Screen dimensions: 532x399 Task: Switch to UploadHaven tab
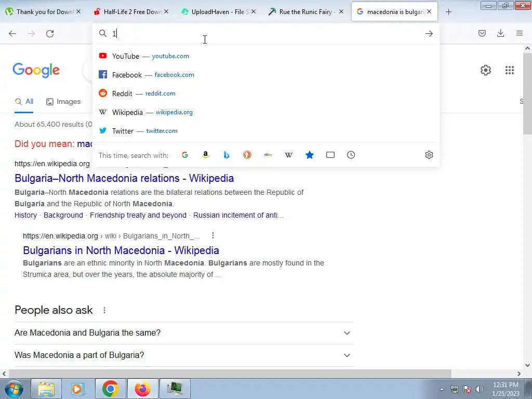pyautogui.click(x=217, y=12)
